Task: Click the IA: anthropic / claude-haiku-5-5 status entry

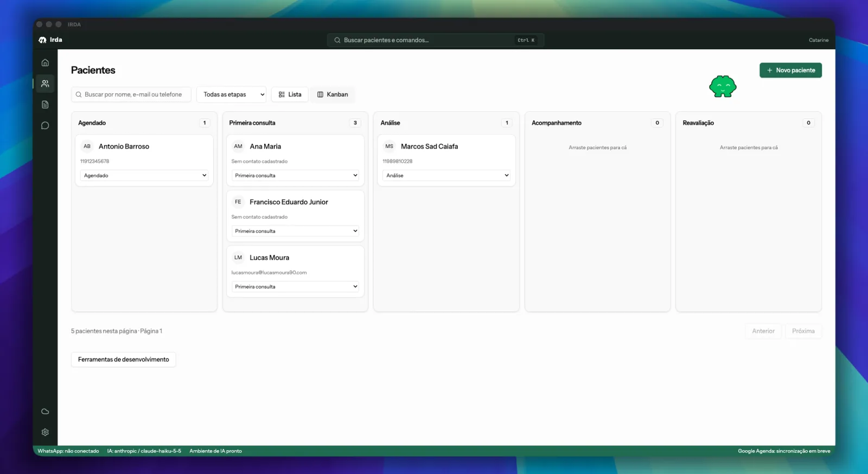Action: tap(144, 451)
